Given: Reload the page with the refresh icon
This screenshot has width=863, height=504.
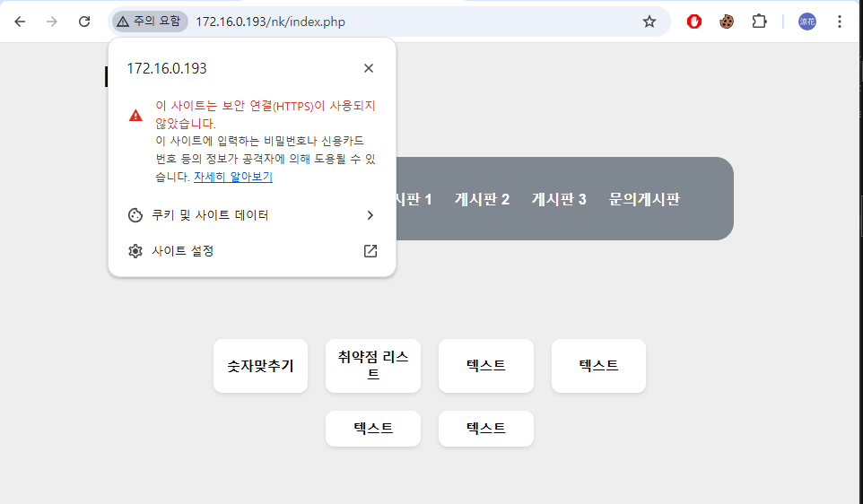Looking at the screenshot, I should [x=84, y=22].
